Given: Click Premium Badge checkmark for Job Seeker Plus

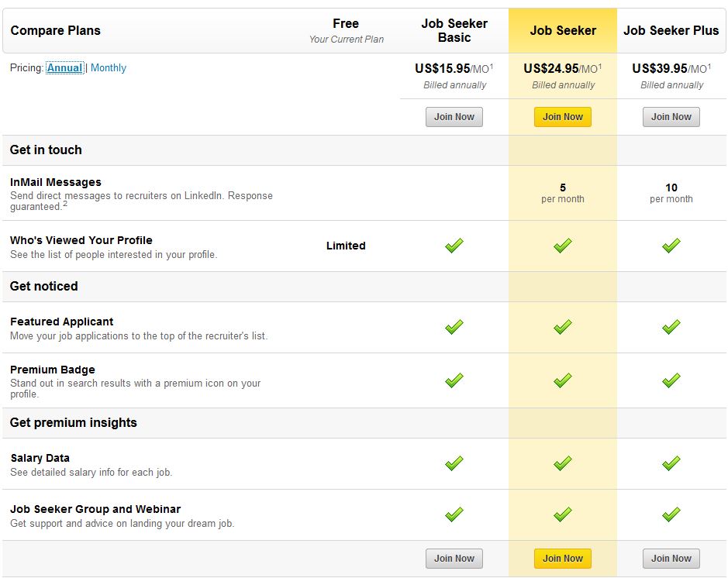Looking at the screenshot, I should tap(671, 380).
